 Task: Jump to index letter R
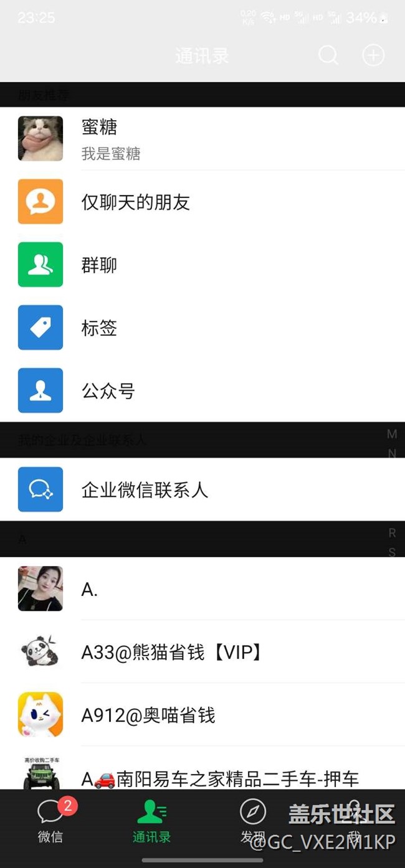click(392, 532)
